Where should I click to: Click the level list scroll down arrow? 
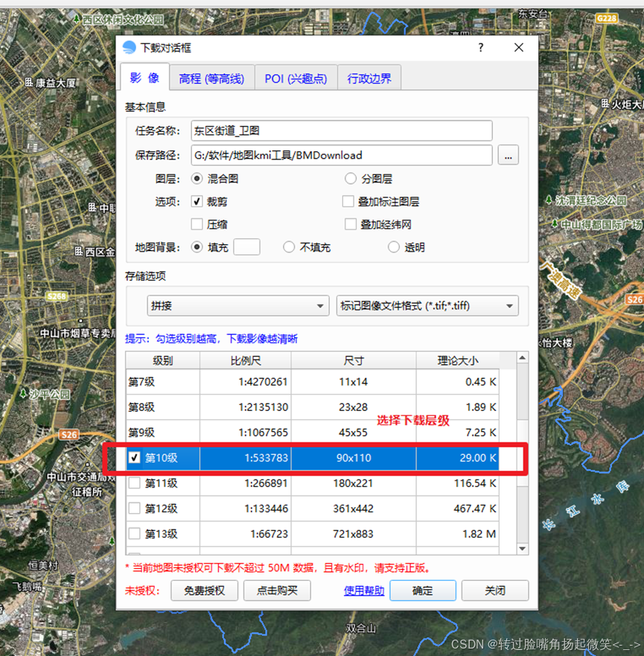coord(523,549)
